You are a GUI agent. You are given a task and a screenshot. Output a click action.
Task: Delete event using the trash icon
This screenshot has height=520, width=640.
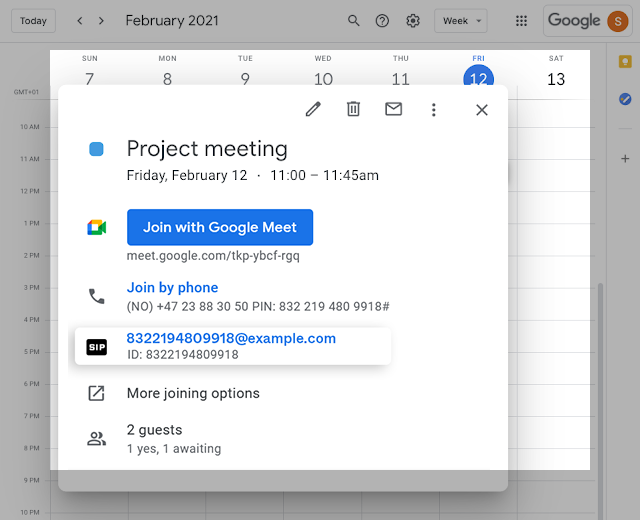pos(353,109)
